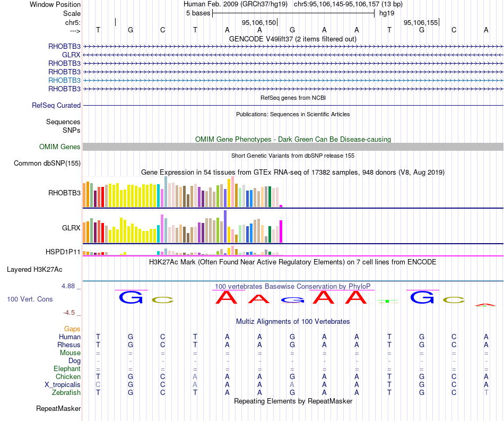Image resolution: width=504 pixels, height=421 pixels.
Task: Select the Dog species label
Action: [74, 361]
